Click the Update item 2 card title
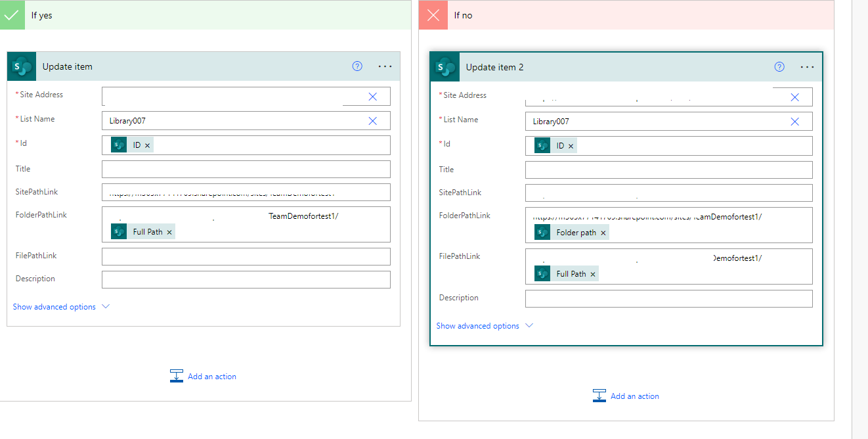The image size is (868, 439). (x=495, y=67)
